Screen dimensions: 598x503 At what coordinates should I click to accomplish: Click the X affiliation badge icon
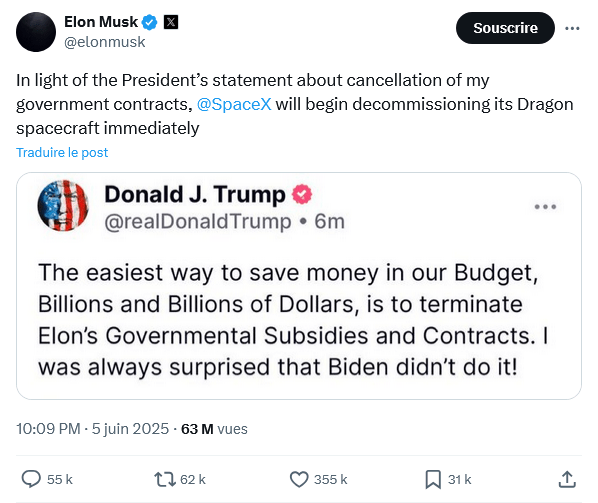coord(171,22)
